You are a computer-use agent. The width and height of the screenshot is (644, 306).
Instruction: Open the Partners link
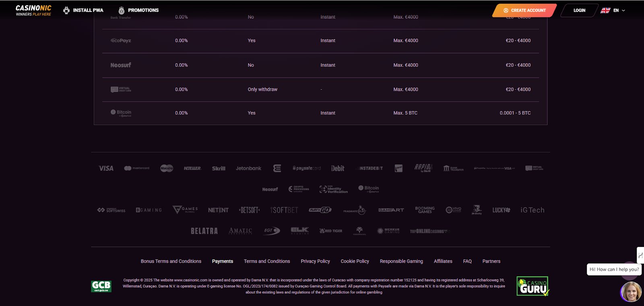[x=491, y=261]
